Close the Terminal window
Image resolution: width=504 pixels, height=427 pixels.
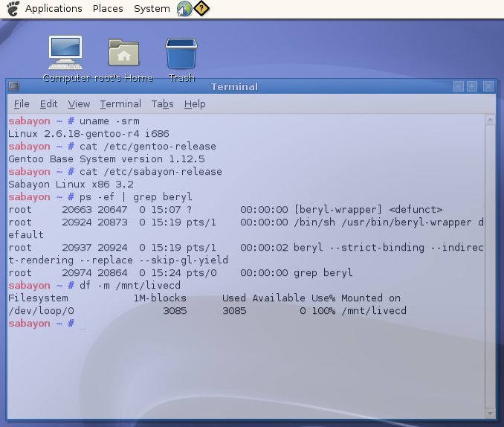(488, 86)
